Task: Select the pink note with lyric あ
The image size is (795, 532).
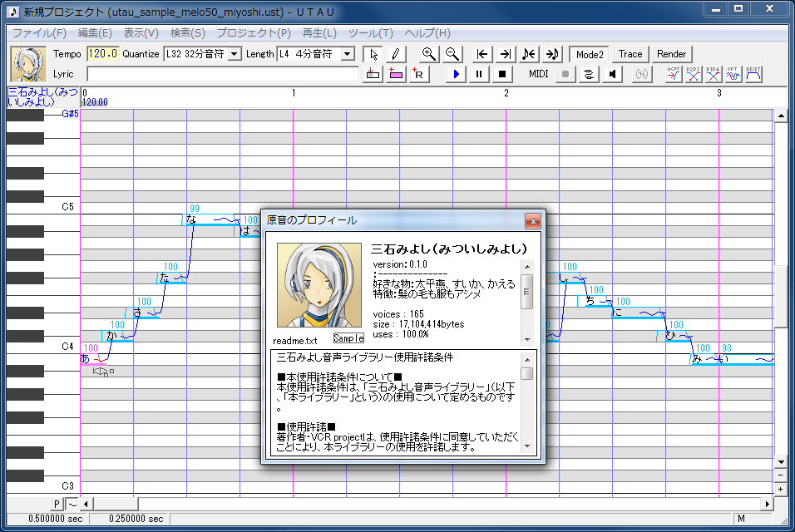Action: (x=93, y=359)
